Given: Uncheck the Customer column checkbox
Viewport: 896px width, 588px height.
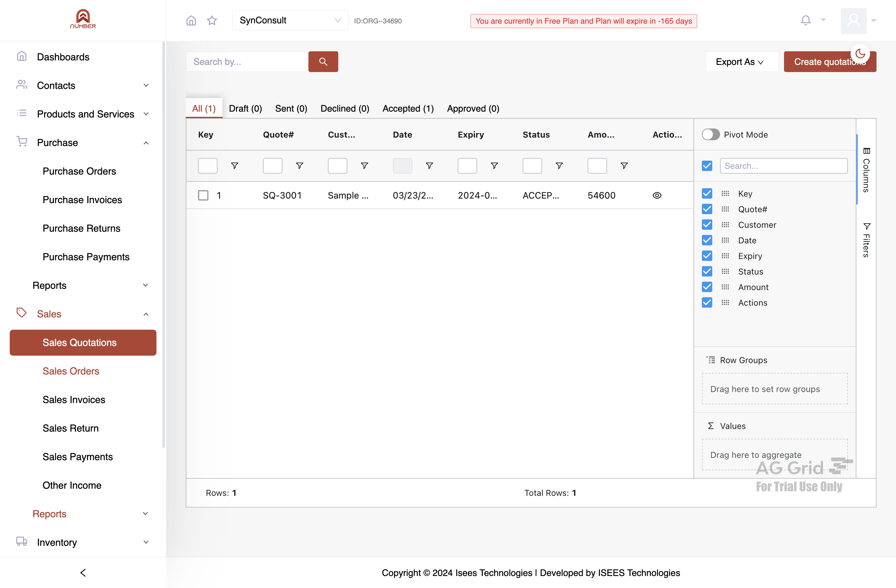Looking at the screenshot, I should (707, 225).
